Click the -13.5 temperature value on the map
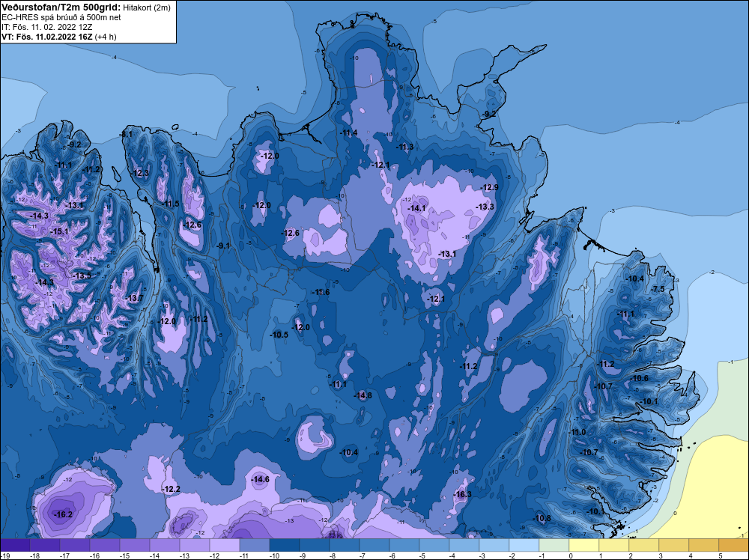749x560 pixels. tap(82, 276)
